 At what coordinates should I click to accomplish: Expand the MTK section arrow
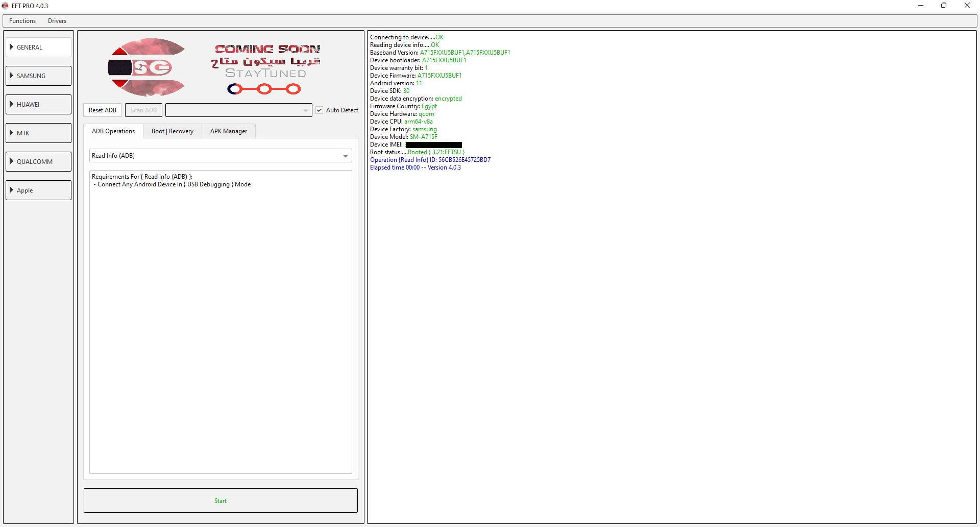coord(11,133)
